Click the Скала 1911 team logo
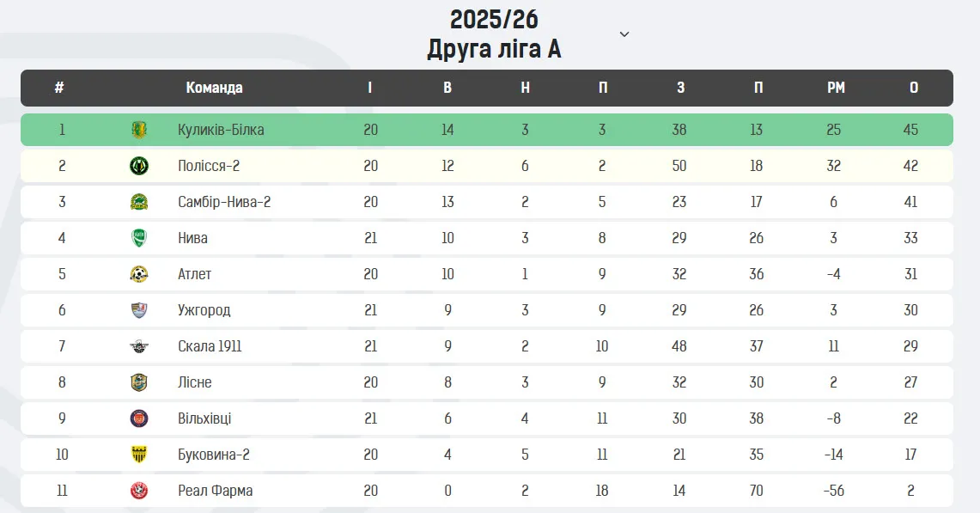The image size is (980, 513). click(139, 346)
